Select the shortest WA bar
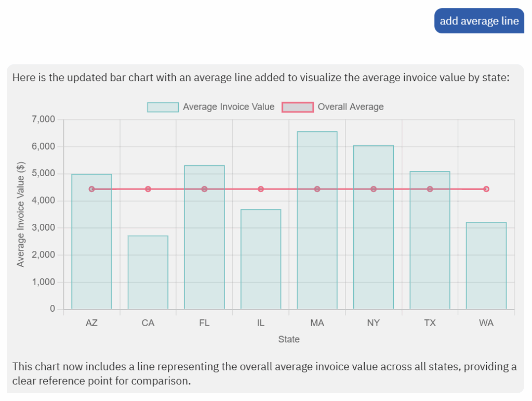Screen dimensions: 532x401 [486, 265]
